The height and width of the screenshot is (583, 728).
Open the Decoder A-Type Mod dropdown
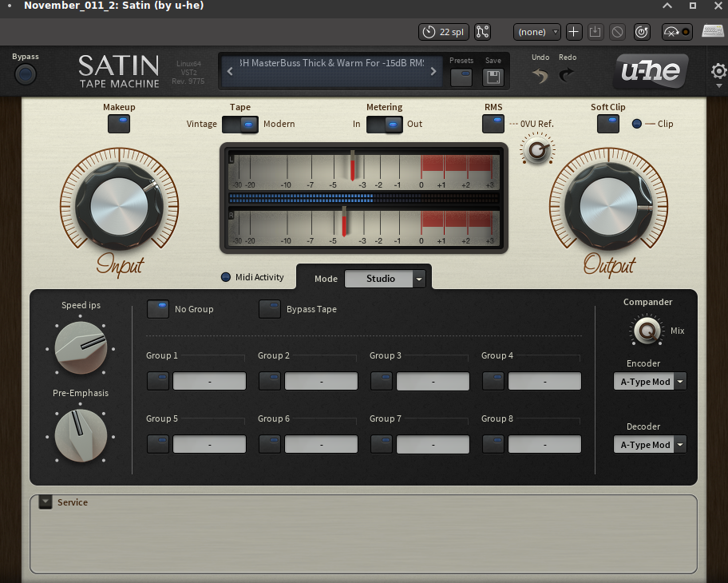click(x=650, y=445)
